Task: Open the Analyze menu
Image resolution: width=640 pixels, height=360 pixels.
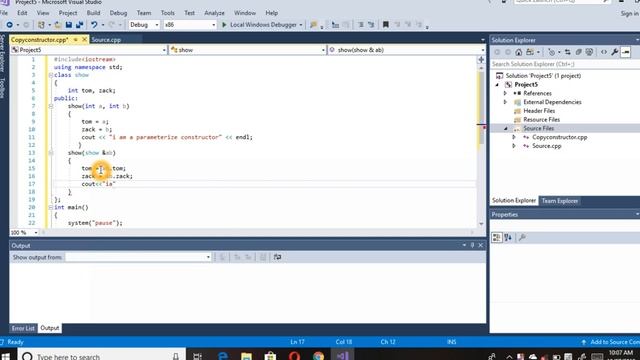Action: [x=214, y=13]
